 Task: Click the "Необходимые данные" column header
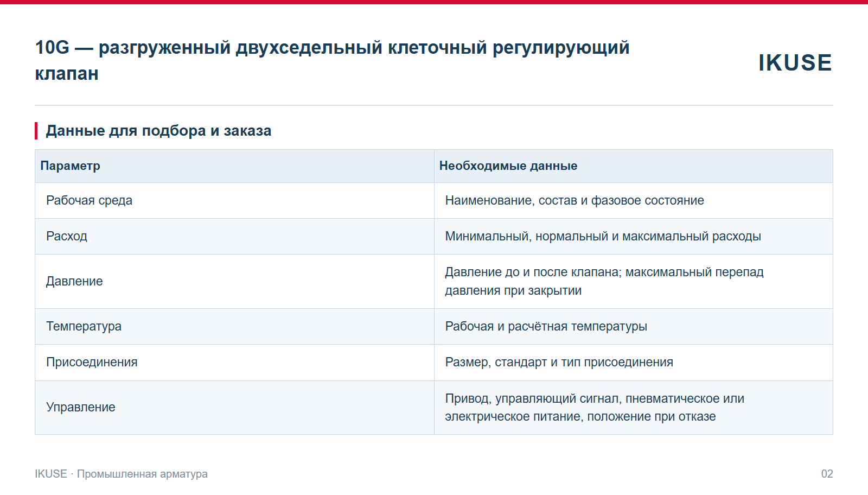tap(634, 166)
